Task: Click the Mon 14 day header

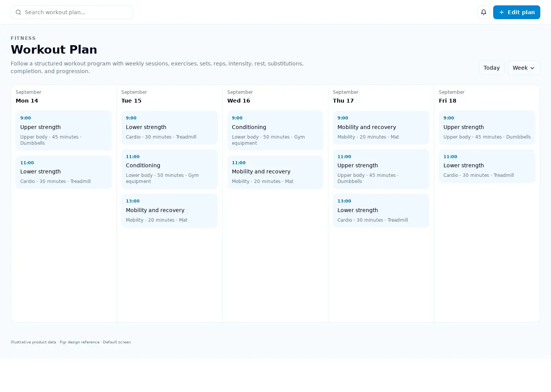Action: pyautogui.click(x=27, y=101)
